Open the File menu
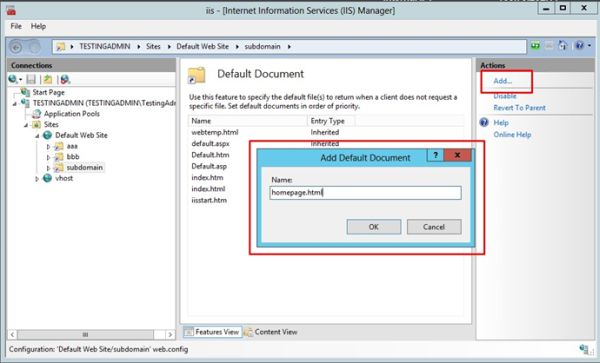This screenshot has height=363, width=600. click(x=16, y=26)
